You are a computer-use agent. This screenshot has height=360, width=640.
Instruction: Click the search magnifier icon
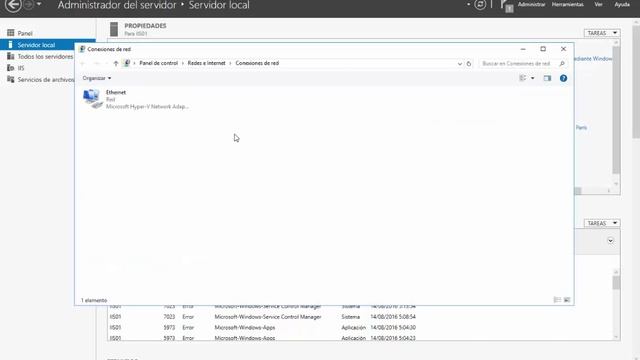pos(562,64)
